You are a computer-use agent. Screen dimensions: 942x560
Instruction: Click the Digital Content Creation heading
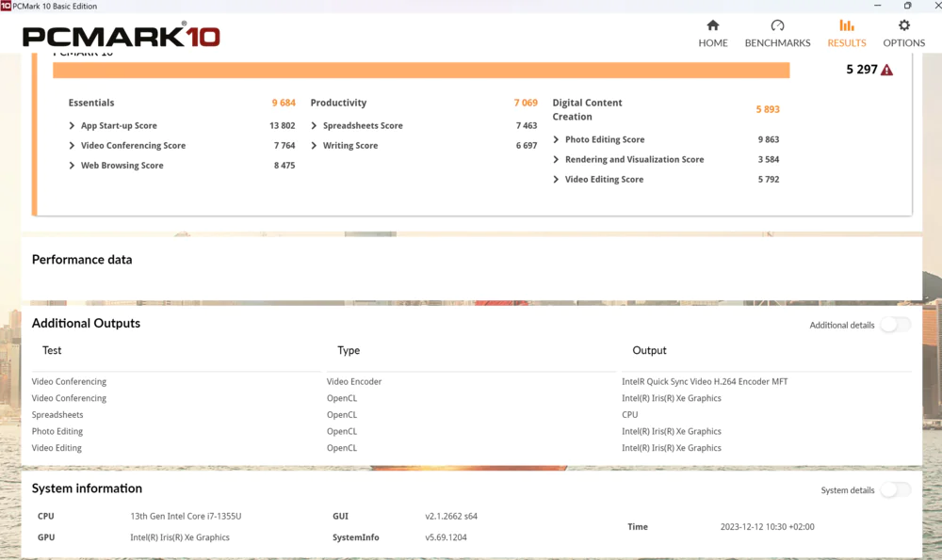(587, 109)
